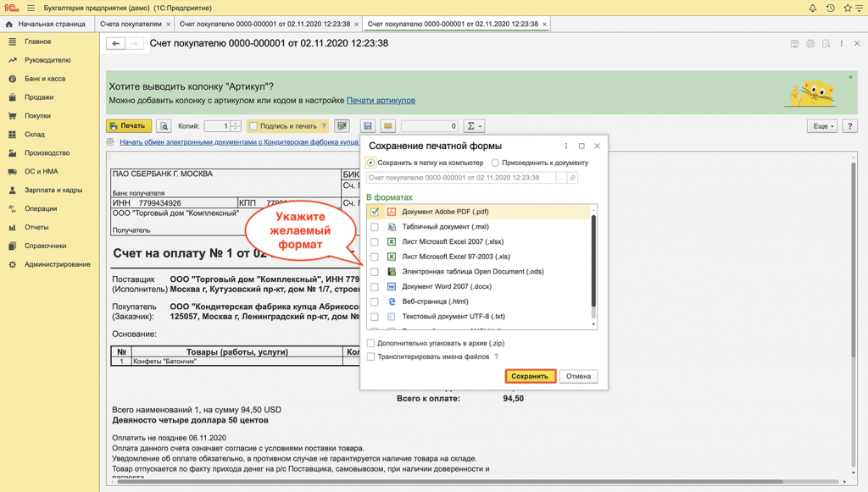Check Табличный документ (.mxl)

click(x=375, y=227)
